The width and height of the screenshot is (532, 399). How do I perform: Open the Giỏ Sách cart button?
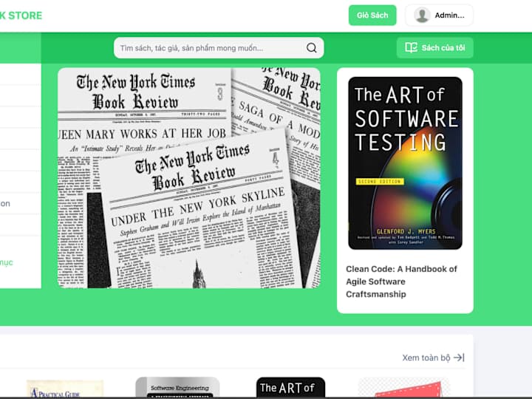pyautogui.click(x=372, y=16)
